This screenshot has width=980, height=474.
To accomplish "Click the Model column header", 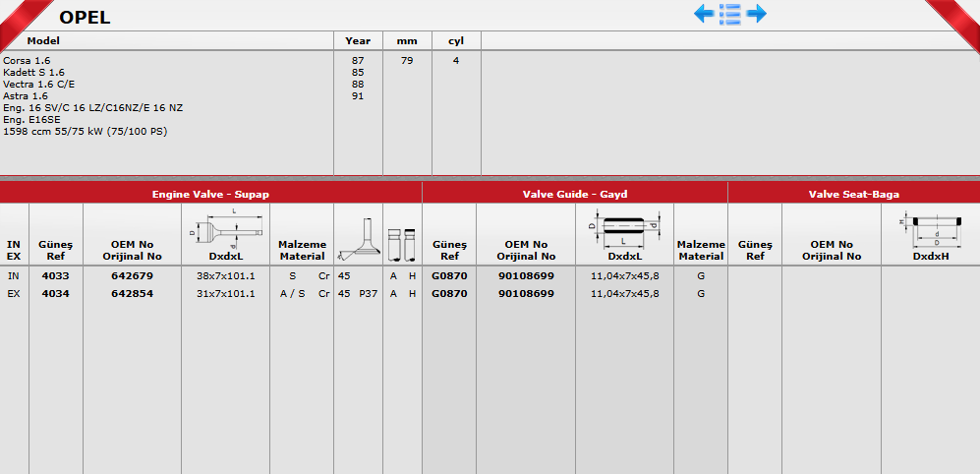I will pyautogui.click(x=44, y=41).
